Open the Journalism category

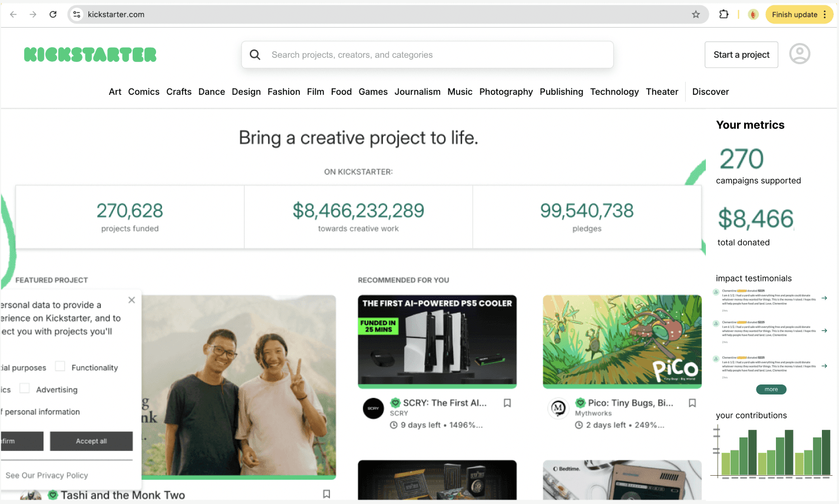point(418,92)
